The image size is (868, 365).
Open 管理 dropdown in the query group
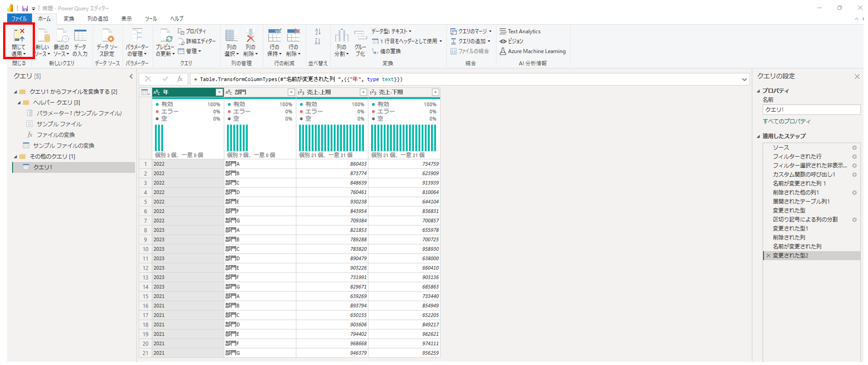[190, 51]
